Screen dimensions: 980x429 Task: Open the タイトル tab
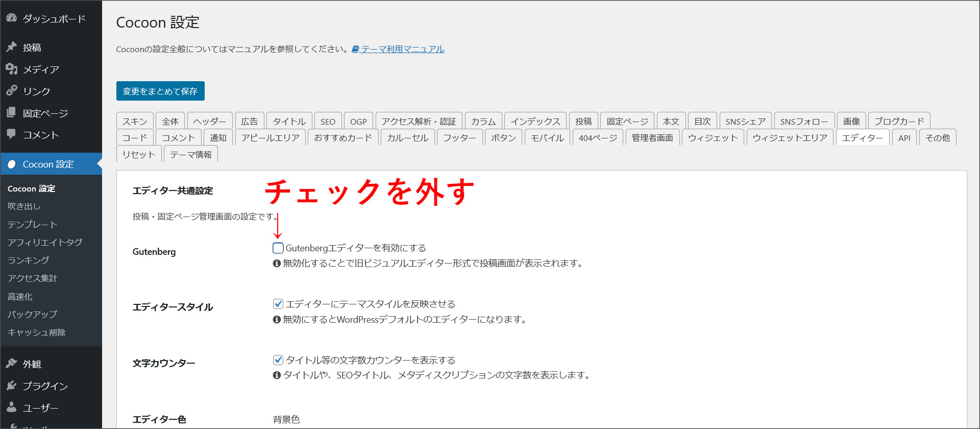pyautogui.click(x=289, y=121)
